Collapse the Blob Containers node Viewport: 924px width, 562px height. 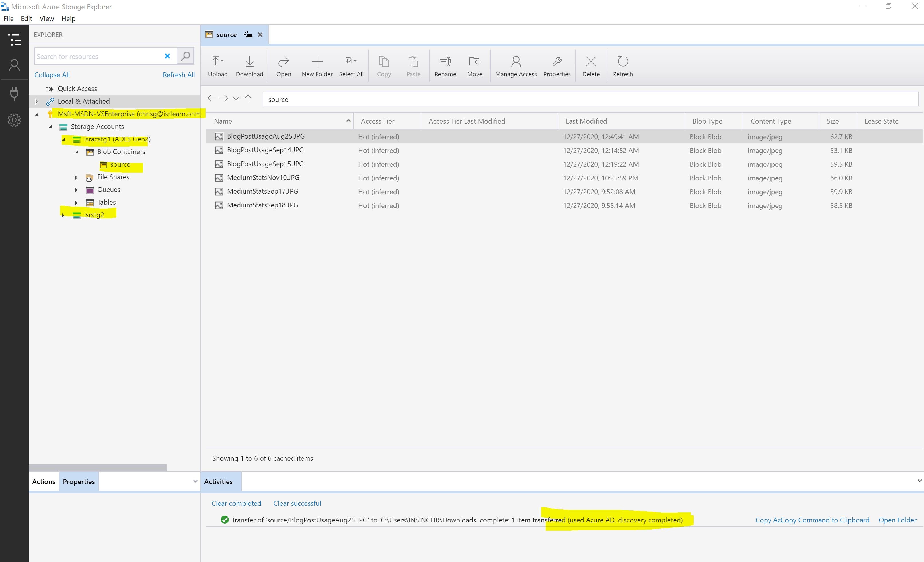77,152
